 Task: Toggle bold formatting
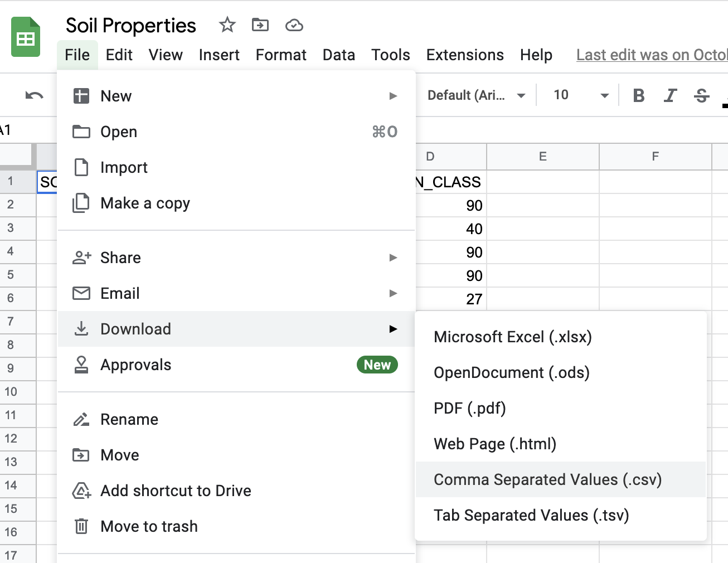(639, 96)
